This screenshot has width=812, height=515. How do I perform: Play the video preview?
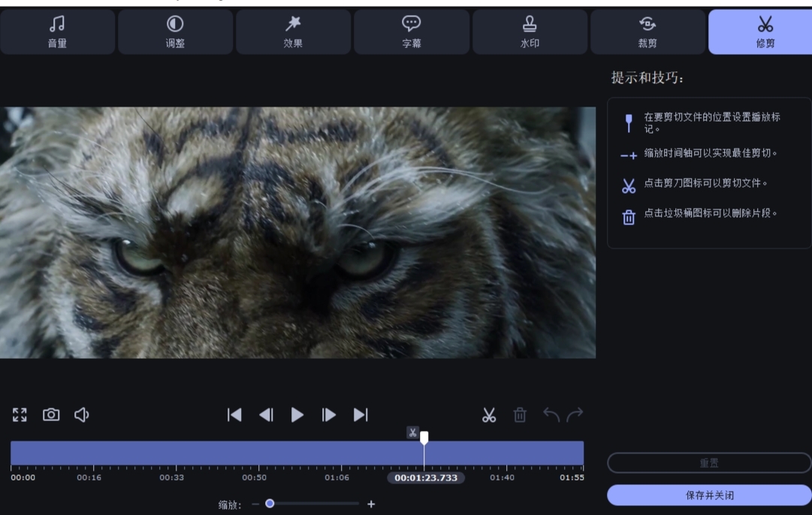(297, 414)
